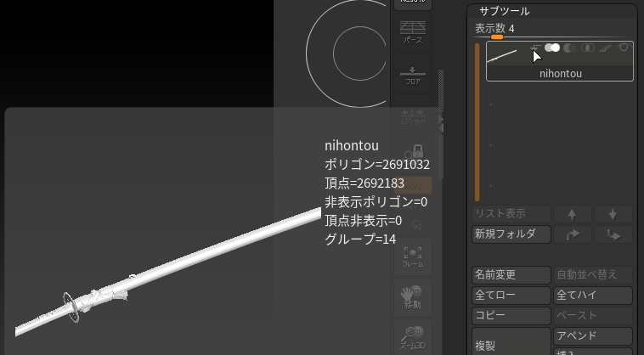
Task: Click 名前変更 rename button
Action: pyautogui.click(x=511, y=274)
